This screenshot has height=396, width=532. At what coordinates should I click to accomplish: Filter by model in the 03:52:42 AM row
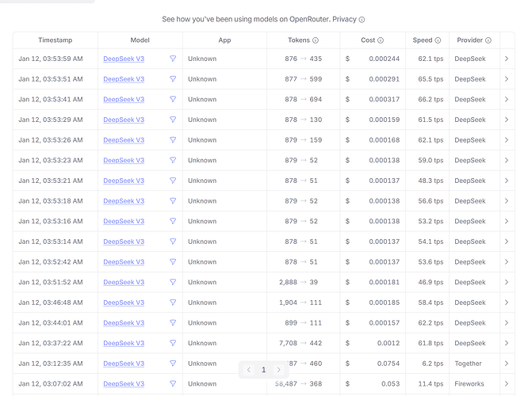(173, 261)
